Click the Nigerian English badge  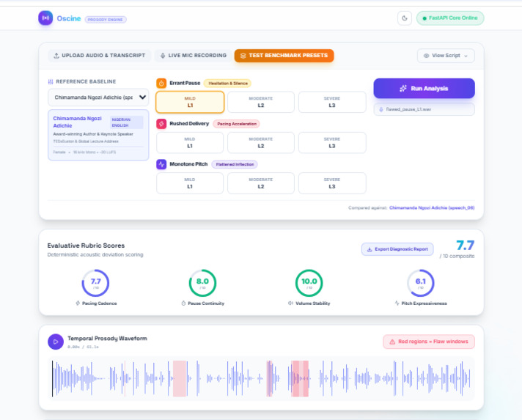coord(126,122)
